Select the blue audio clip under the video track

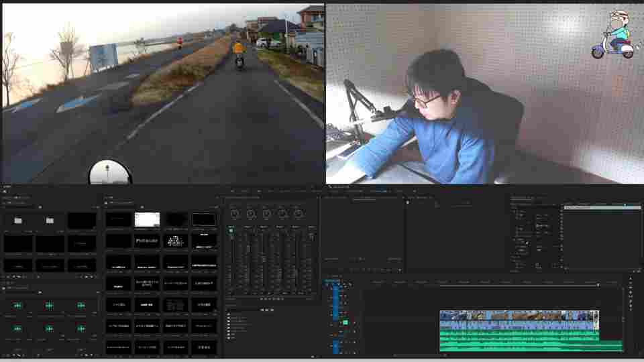coord(519,325)
